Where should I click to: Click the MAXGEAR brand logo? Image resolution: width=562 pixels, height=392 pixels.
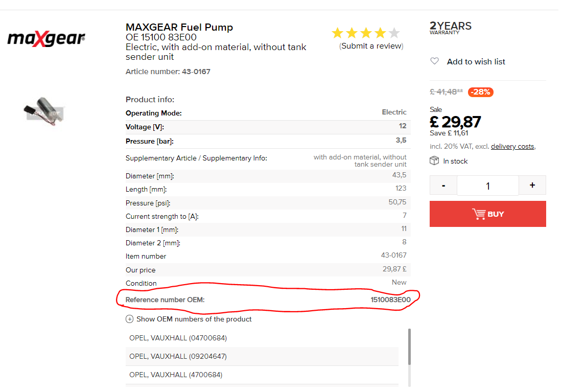[x=46, y=39]
